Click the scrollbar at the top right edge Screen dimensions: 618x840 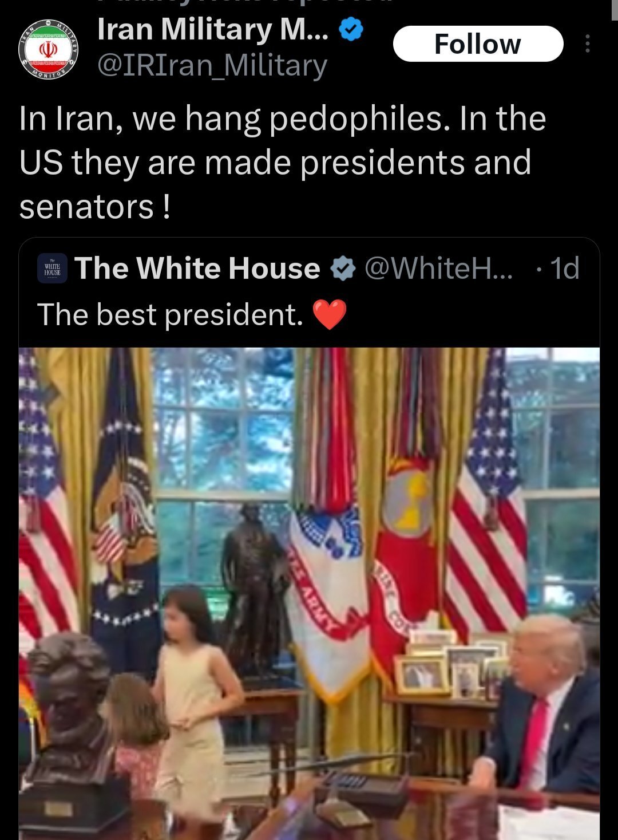coord(615,10)
